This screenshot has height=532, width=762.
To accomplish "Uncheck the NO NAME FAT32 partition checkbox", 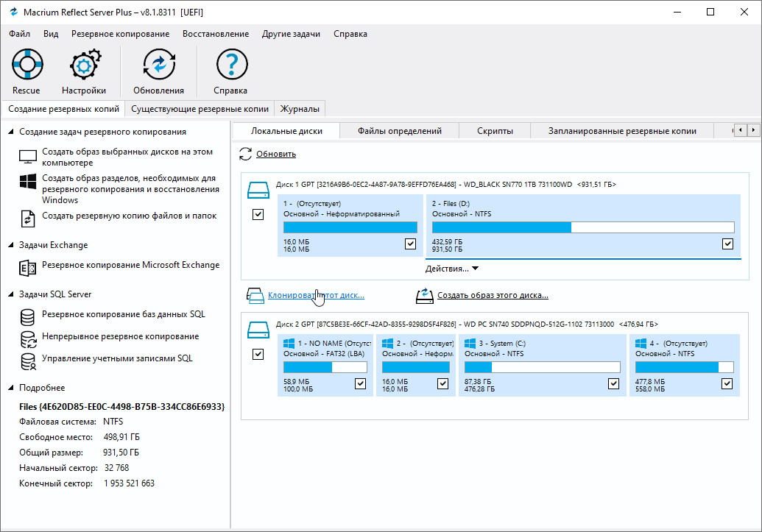I will click(x=361, y=384).
